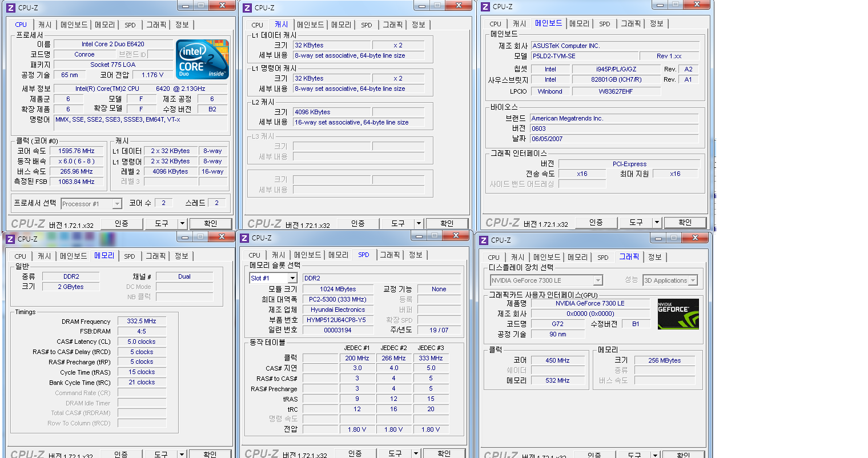This screenshot has height=458, width=868.
Task: Click the CAS# Latency value 5.0 clocks
Action: tap(142, 342)
